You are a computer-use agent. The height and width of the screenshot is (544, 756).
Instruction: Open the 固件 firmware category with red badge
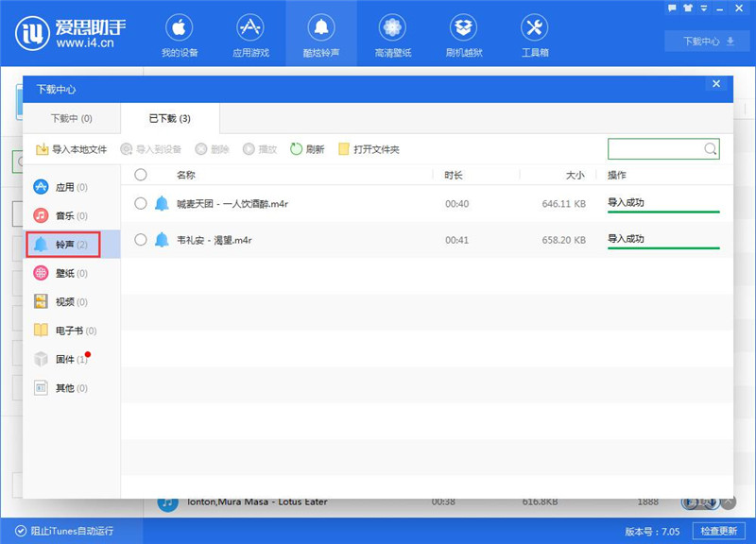click(66, 359)
